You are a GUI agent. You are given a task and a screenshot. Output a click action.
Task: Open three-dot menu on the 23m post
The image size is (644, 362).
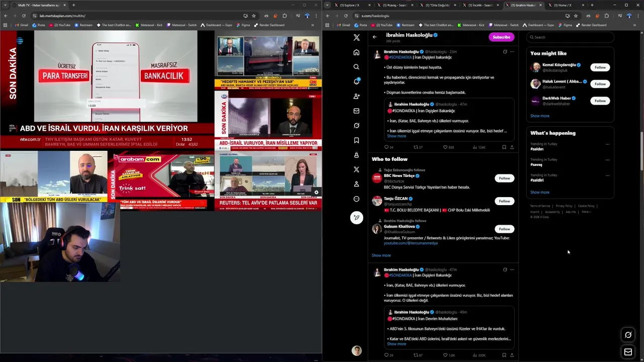click(512, 51)
